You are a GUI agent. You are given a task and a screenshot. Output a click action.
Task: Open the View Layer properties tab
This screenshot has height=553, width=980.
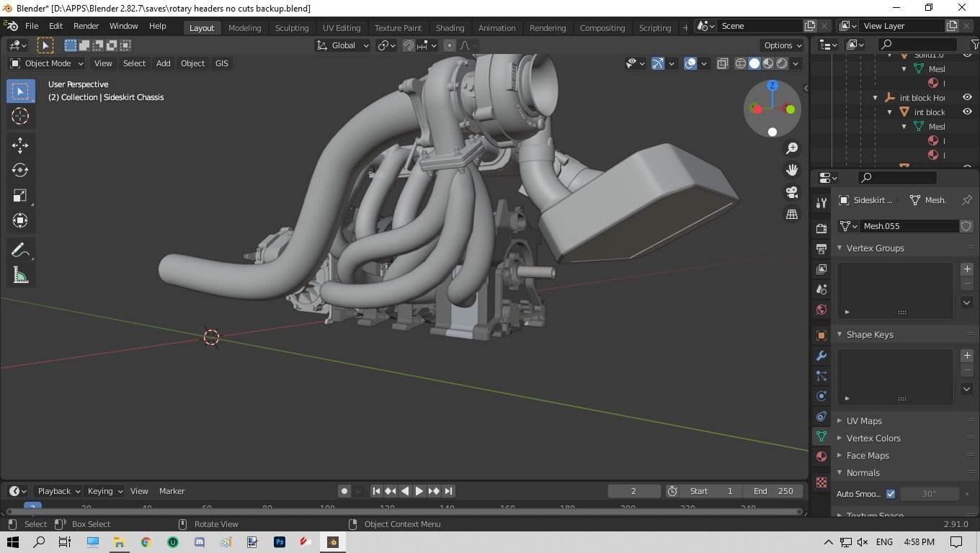[821, 269]
